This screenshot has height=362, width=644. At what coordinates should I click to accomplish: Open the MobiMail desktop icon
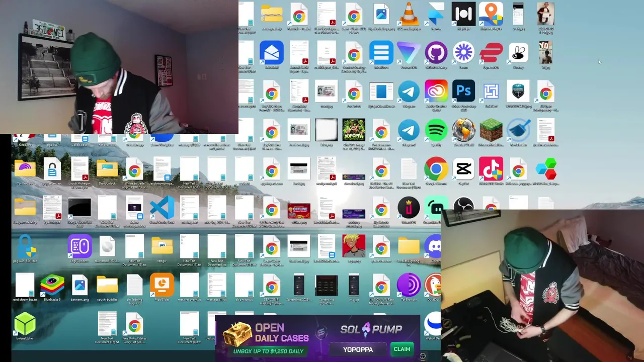272,53
